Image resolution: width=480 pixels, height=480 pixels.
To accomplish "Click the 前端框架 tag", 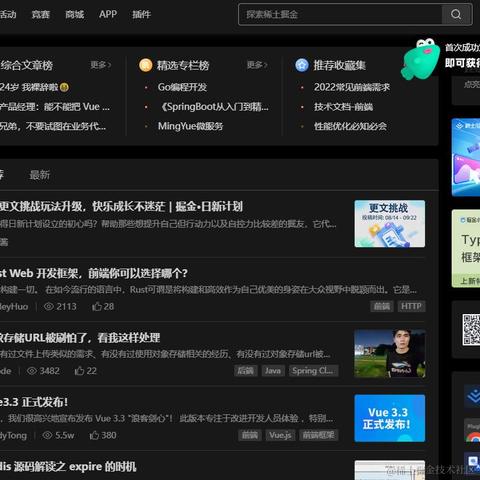I will pyautogui.click(x=319, y=435).
